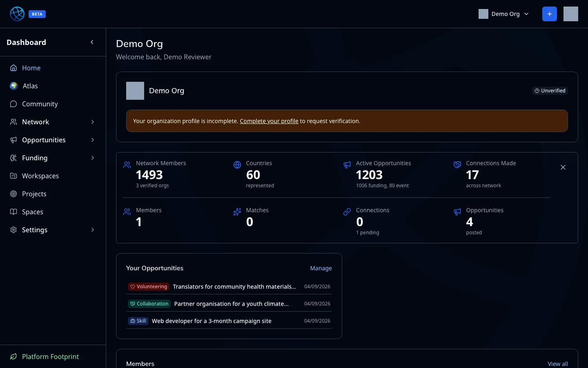Open Web developer for 3-month campaign site
Screen dimensions: 588x368
(x=212, y=321)
